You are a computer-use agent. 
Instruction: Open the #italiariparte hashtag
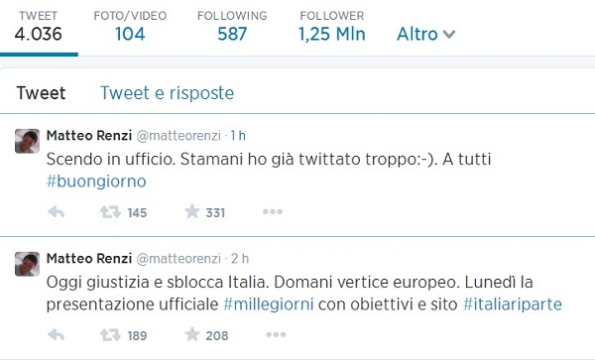point(513,304)
